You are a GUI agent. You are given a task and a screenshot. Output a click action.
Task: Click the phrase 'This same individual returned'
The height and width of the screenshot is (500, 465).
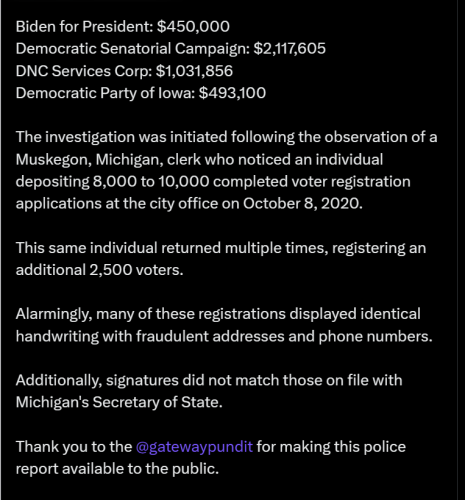click(x=118, y=248)
